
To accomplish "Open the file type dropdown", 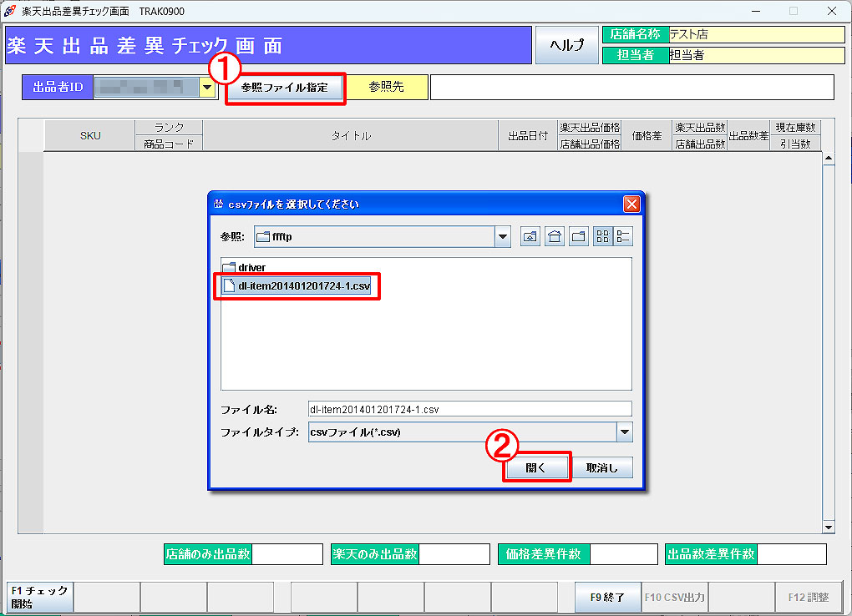I will [624, 432].
